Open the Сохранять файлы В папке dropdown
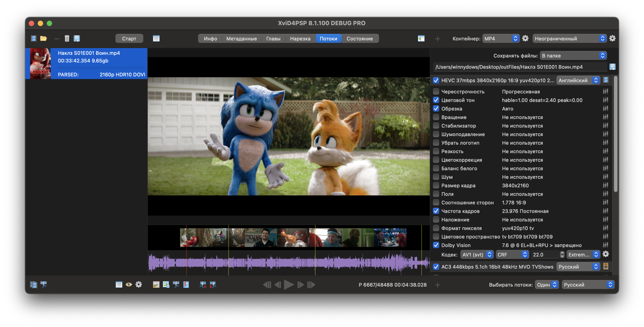This screenshot has height=327, width=644. 573,56
